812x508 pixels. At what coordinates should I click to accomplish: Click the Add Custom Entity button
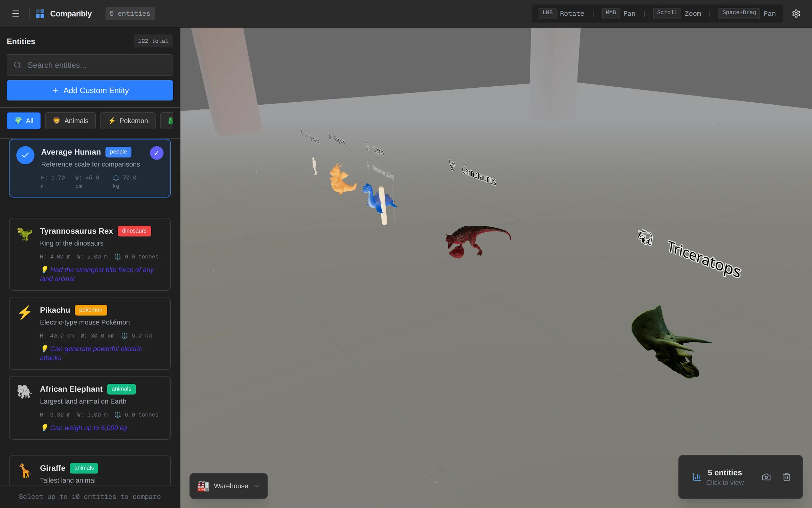pyautogui.click(x=90, y=90)
